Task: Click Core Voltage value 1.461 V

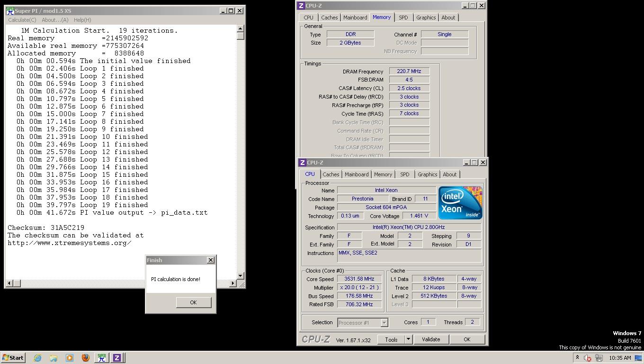Action: 419,216
